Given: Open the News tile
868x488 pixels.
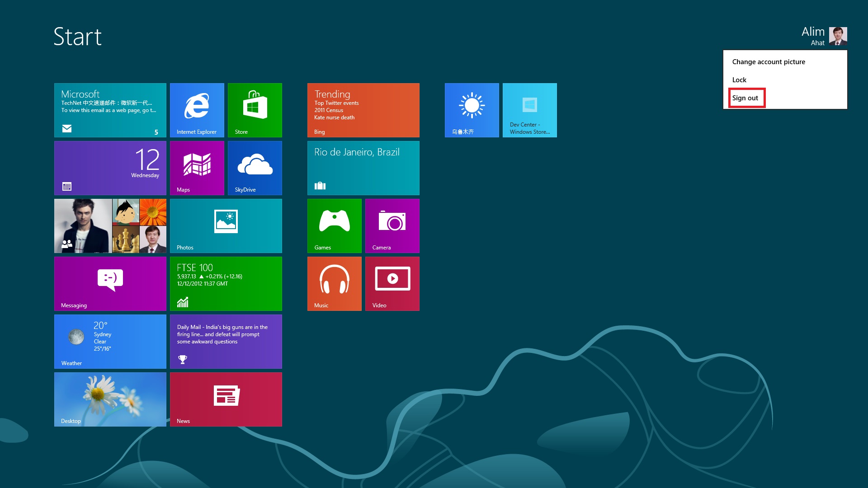Looking at the screenshot, I should pyautogui.click(x=226, y=399).
